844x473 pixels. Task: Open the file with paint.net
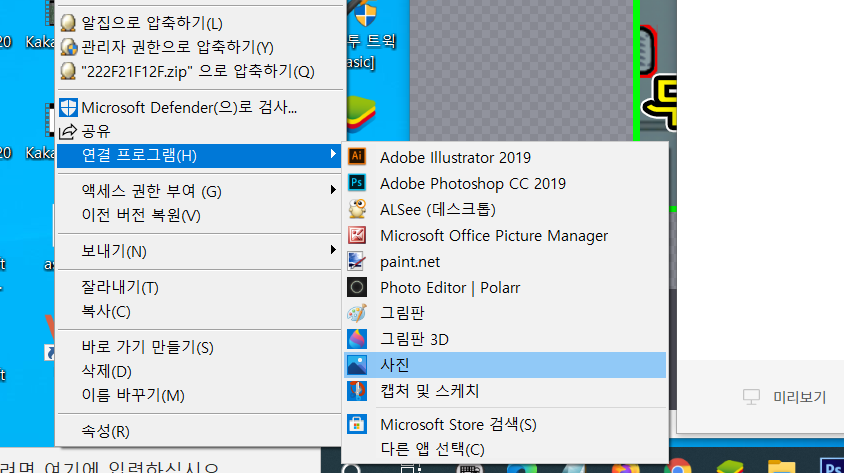pyautogui.click(x=505, y=262)
